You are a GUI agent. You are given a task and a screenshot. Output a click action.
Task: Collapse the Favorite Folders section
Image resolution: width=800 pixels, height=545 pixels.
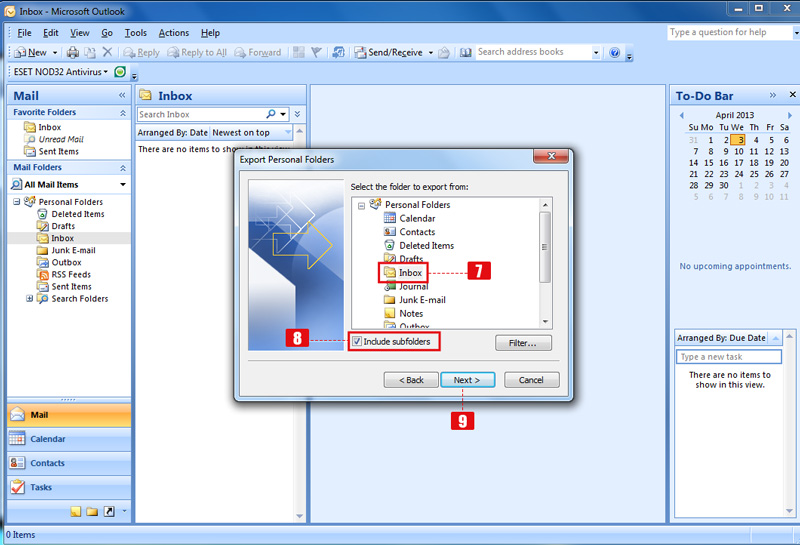point(123,112)
